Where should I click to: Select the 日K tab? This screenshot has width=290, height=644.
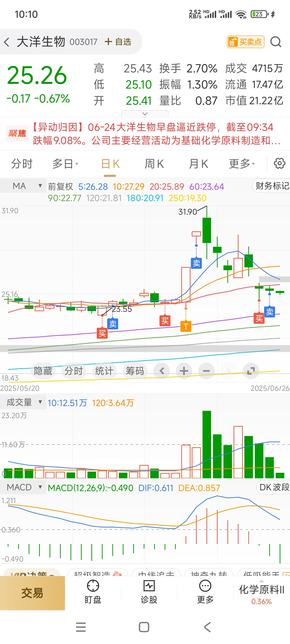click(x=110, y=164)
